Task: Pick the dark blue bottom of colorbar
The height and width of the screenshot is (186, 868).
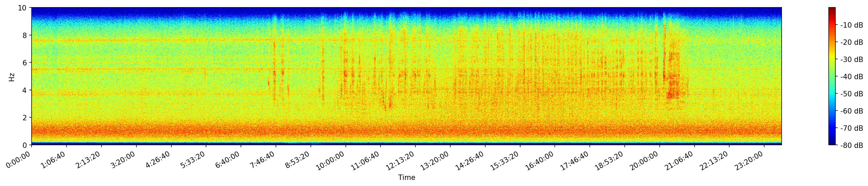Action: [832, 143]
